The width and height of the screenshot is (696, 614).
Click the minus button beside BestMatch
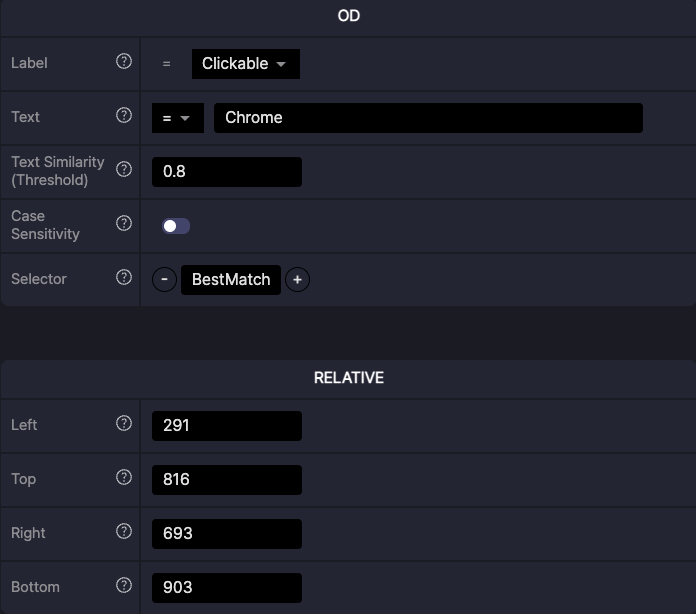(165, 280)
